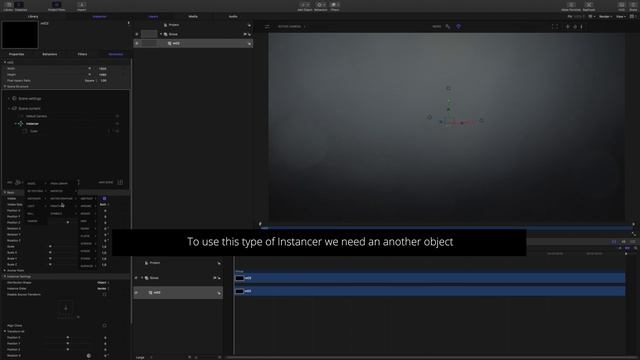
Task: Expand Scene settings in scene tree
Action: (9, 98)
